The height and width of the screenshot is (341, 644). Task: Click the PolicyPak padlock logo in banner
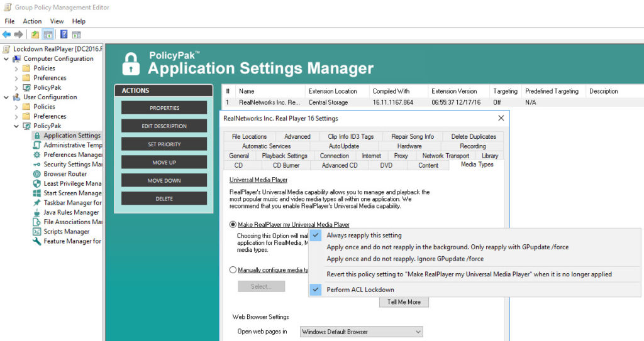click(x=131, y=63)
